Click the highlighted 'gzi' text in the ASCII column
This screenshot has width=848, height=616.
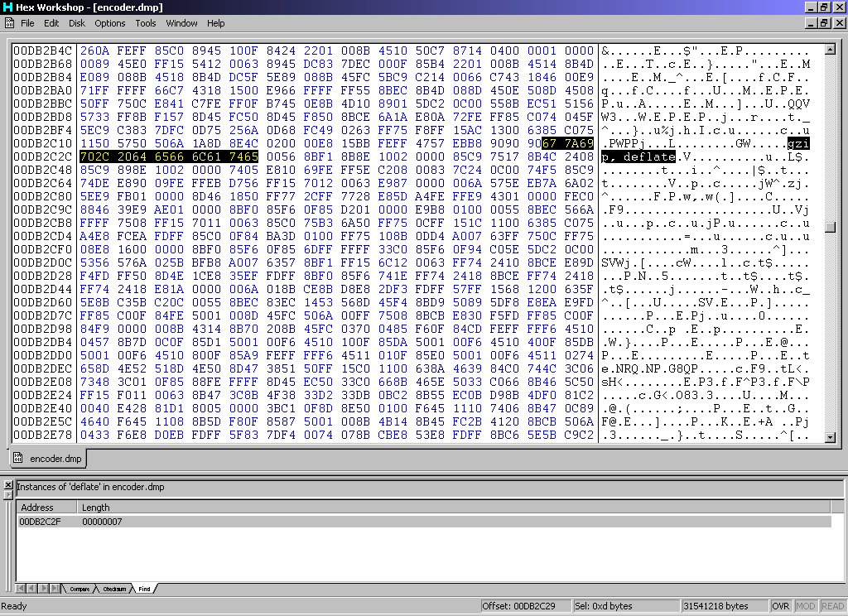pyautogui.click(x=798, y=143)
